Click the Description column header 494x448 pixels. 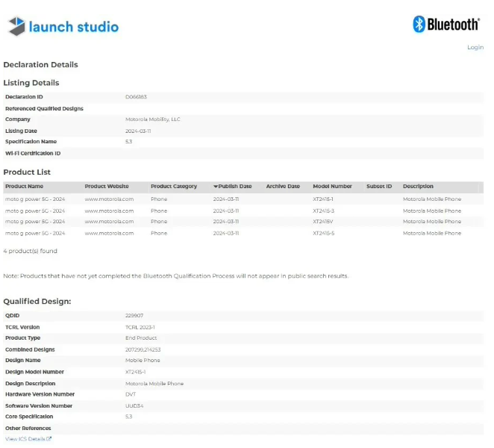[x=418, y=187]
